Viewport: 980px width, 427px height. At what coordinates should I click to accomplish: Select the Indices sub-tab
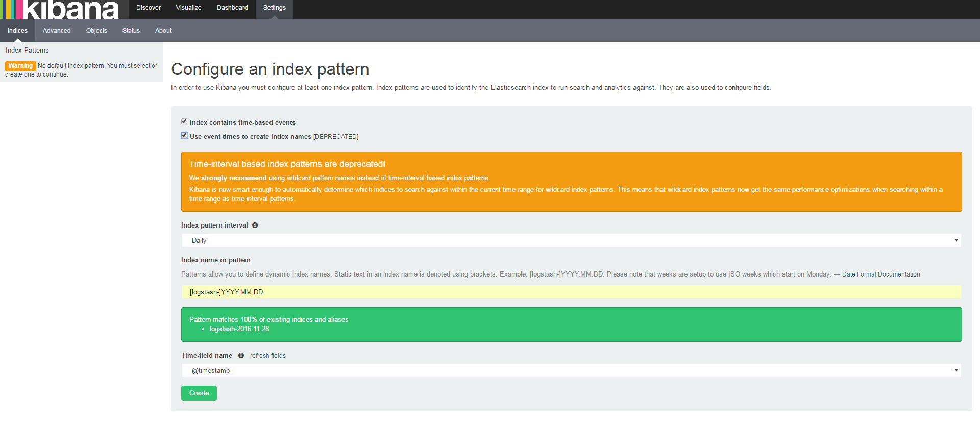17,31
